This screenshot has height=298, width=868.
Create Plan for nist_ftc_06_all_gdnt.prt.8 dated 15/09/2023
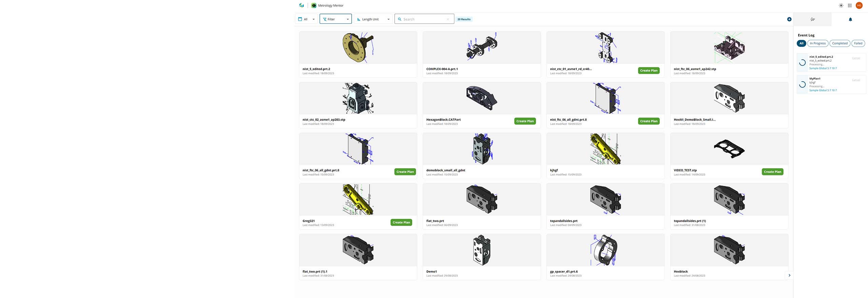(405, 172)
